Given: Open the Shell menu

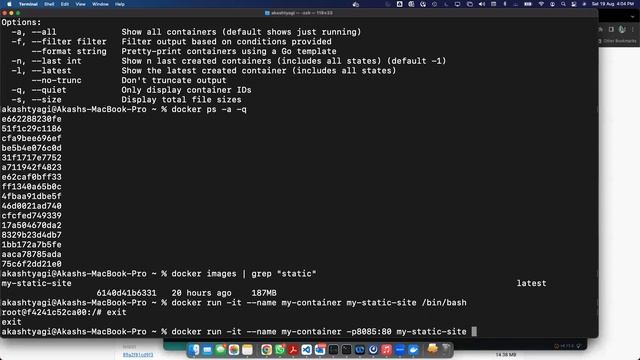Looking at the screenshot, I should click(x=49, y=4).
